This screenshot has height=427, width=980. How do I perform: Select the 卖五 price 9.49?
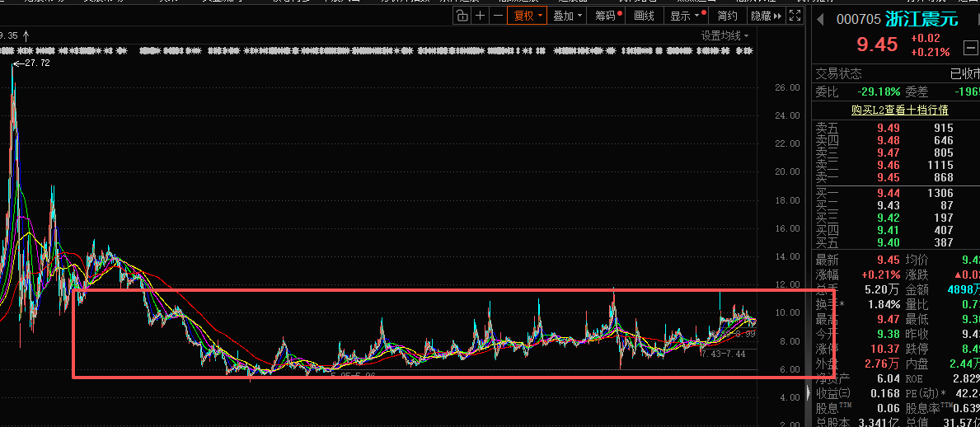[x=889, y=128]
